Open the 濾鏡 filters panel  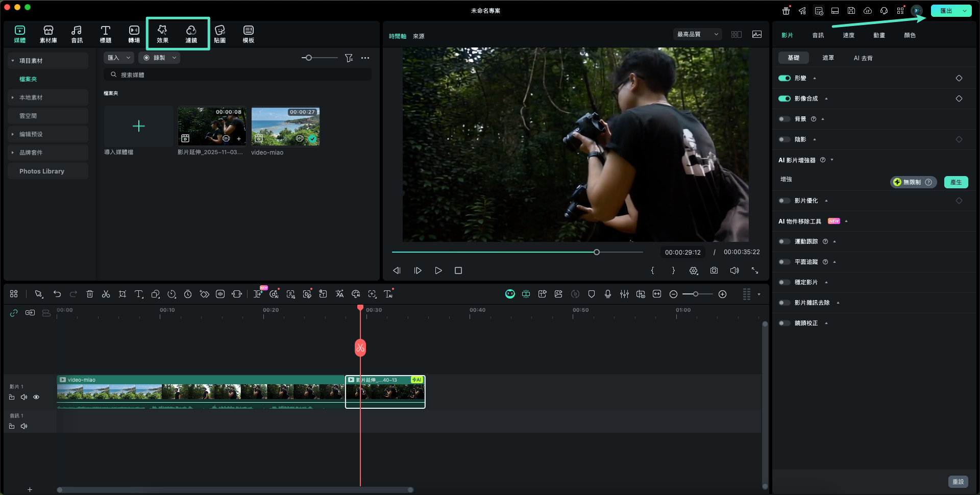pyautogui.click(x=191, y=34)
